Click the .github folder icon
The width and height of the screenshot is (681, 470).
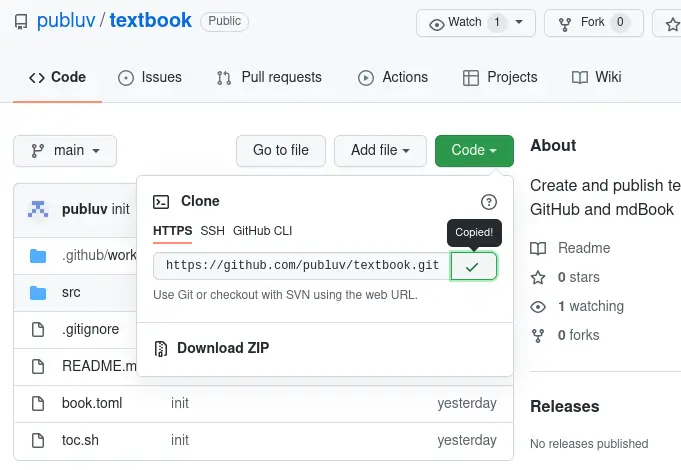coord(38,256)
